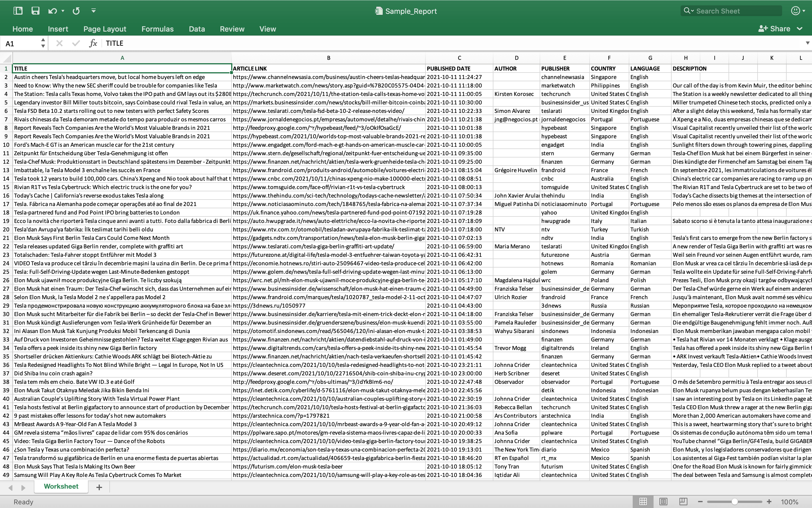Click the Share button
The width and height of the screenshot is (812, 508).
(x=775, y=29)
